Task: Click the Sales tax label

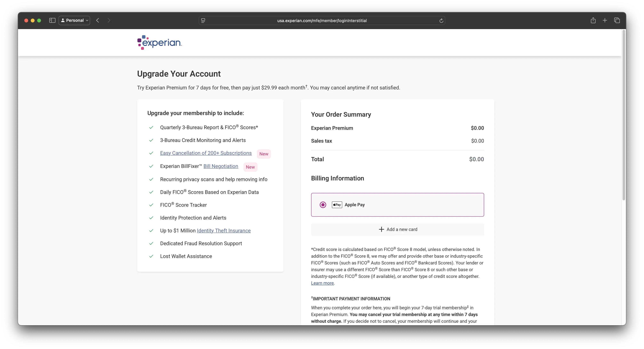Action: click(322, 141)
